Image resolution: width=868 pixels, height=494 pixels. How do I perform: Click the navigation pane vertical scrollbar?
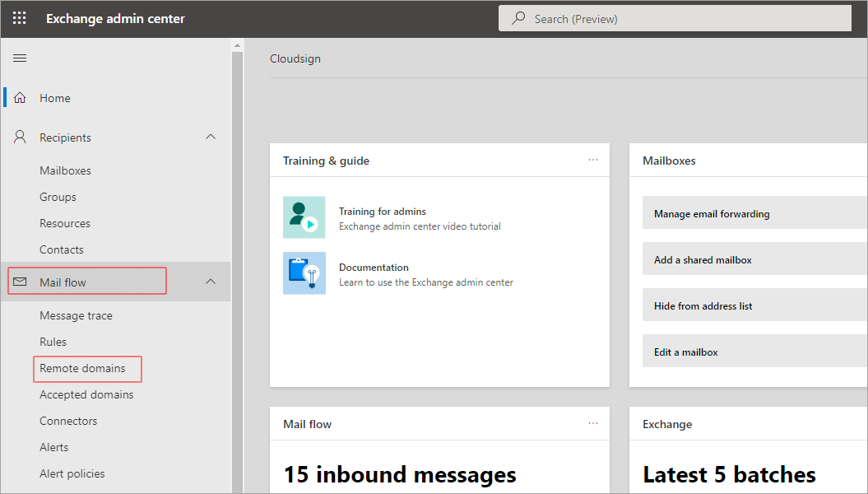[x=237, y=263]
